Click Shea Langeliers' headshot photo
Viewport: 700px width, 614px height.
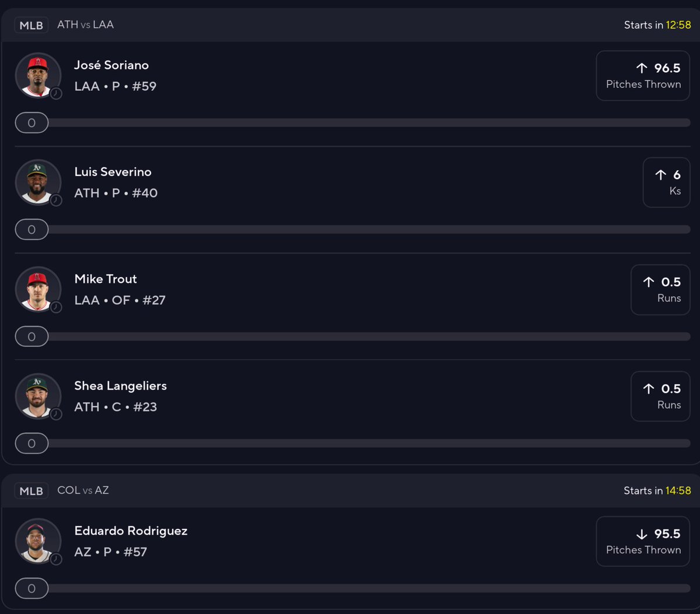coord(38,397)
